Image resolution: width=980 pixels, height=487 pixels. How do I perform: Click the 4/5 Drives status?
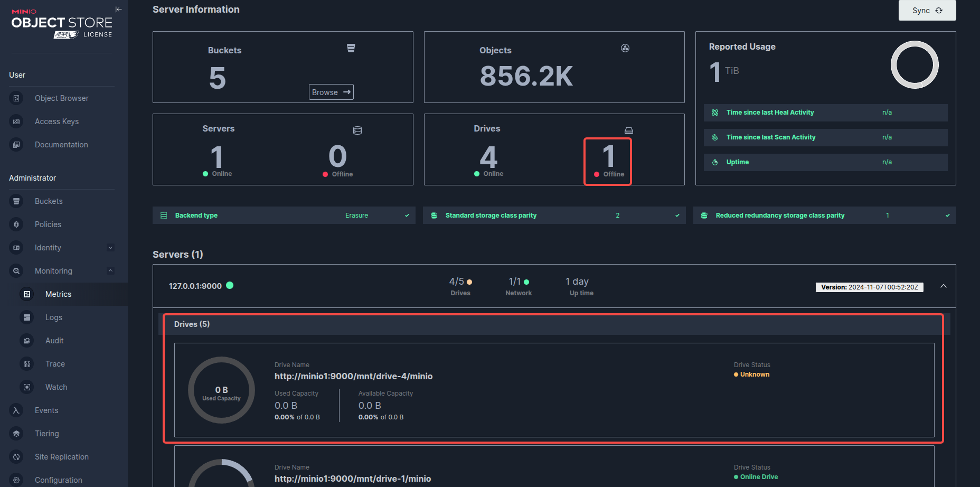click(460, 286)
